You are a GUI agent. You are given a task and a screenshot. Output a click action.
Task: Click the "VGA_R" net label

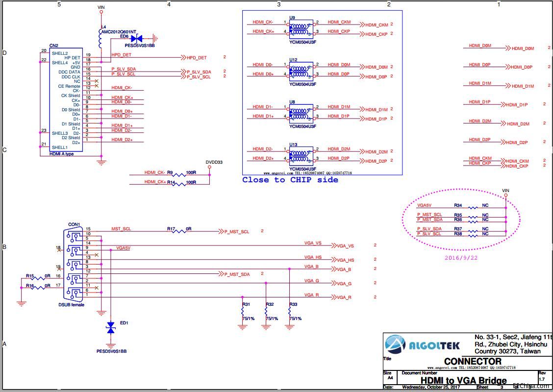311,294
